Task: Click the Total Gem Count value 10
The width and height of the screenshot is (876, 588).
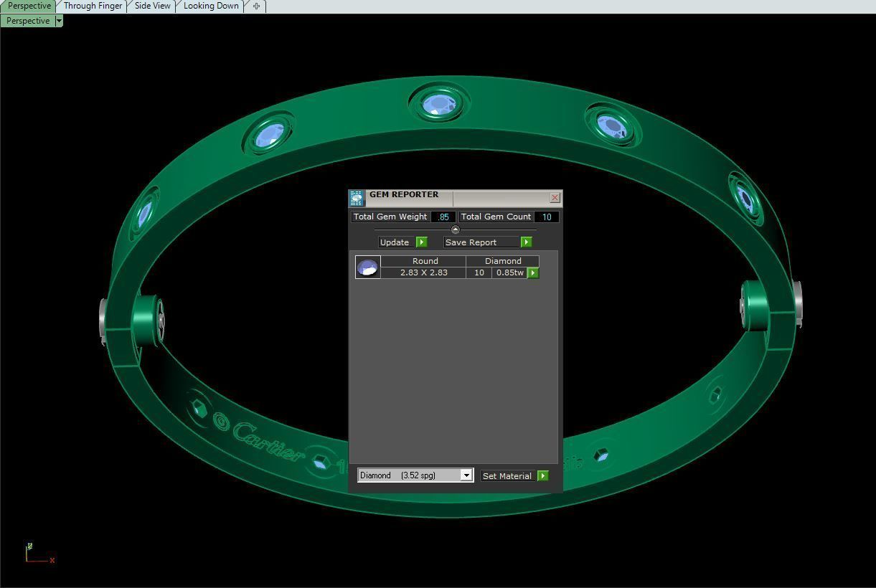Action: click(547, 217)
